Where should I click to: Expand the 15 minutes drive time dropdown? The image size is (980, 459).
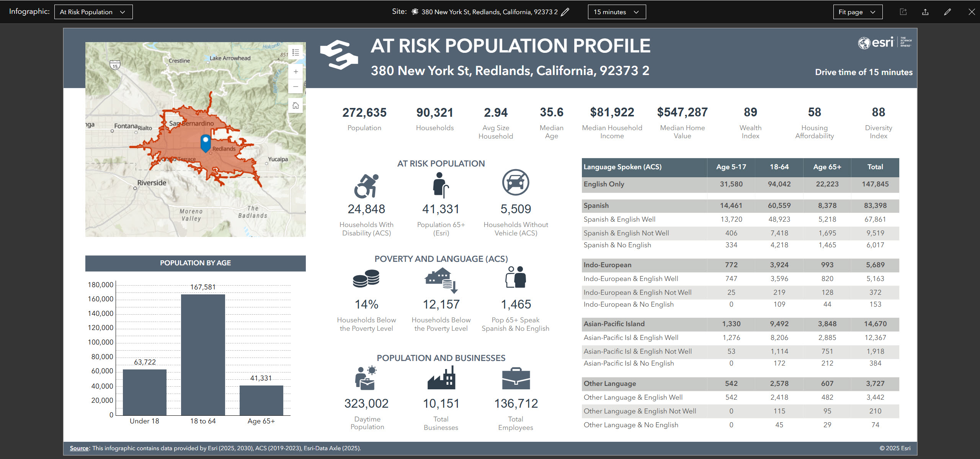pos(616,12)
